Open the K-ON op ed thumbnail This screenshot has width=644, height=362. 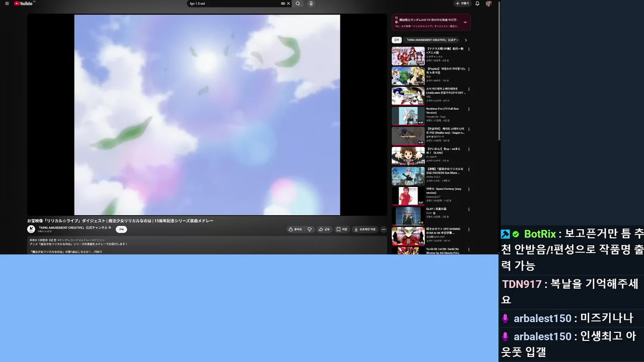(x=408, y=156)
